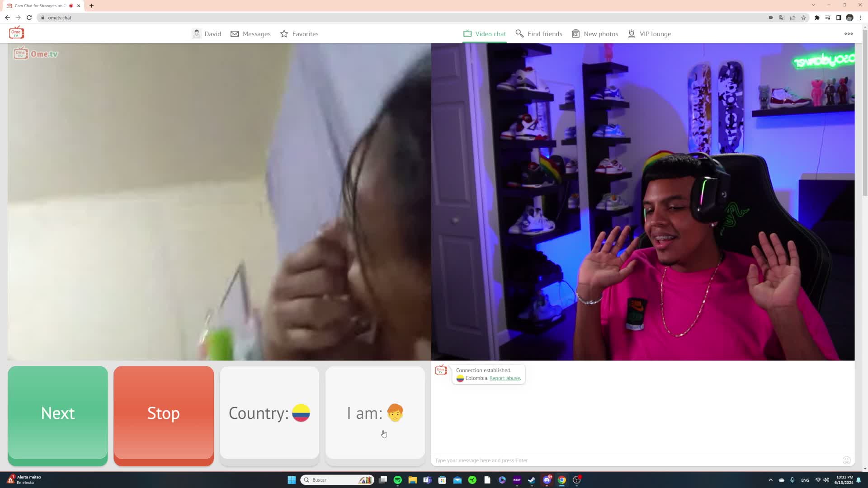The width and height of the screenshot is (868, 488).
Task: Open the New photos section
Action: [x=595, y=34]
